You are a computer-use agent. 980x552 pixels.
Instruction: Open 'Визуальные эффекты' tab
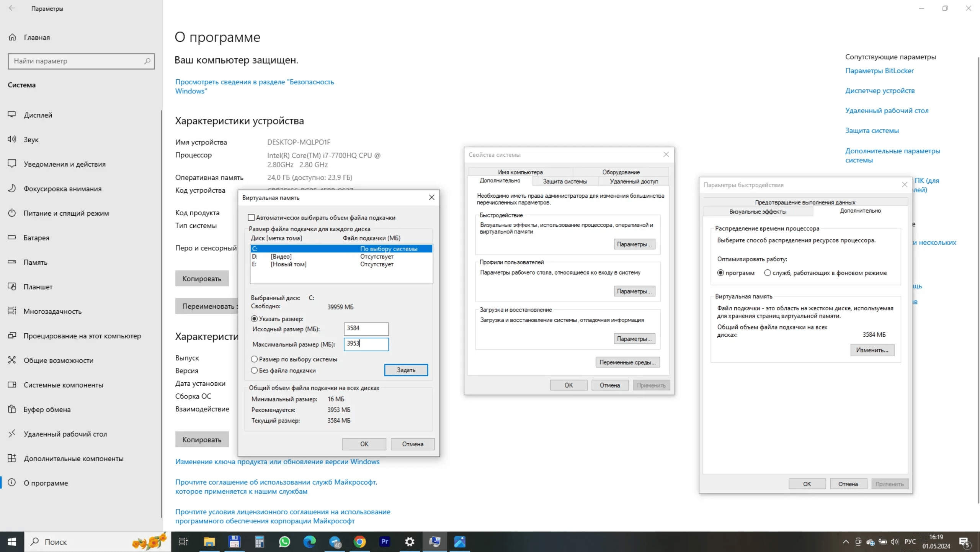point(758,211)
